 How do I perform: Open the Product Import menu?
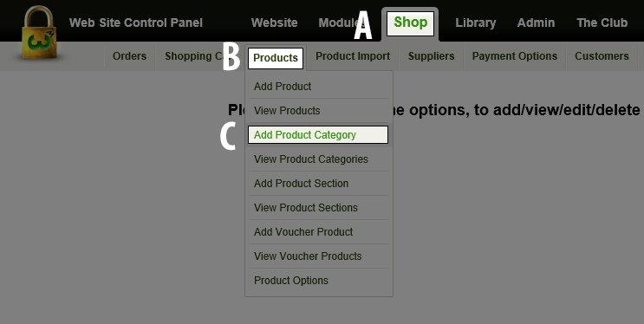click(x=353, y=56)
